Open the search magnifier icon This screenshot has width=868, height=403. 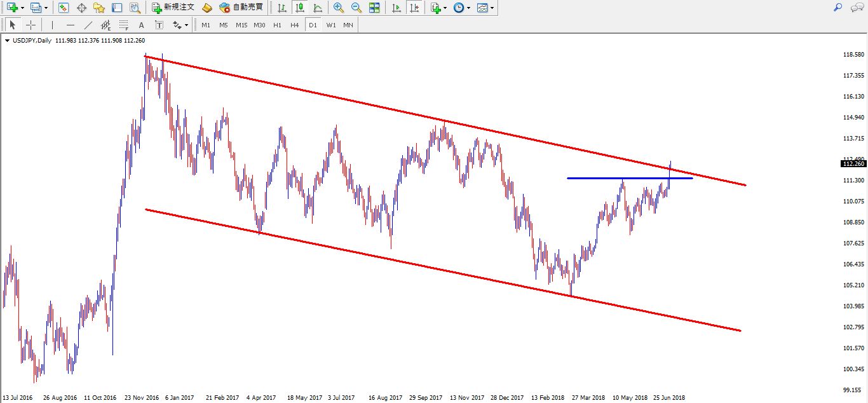838,8
